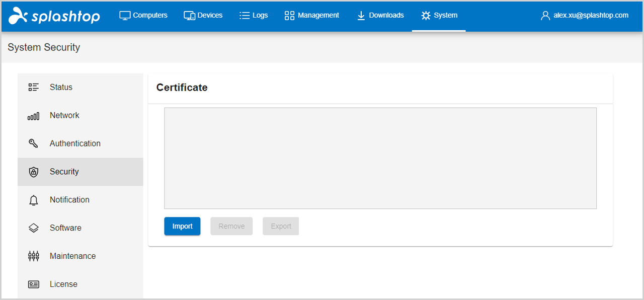Go to Software section in sidebar
The image size is (644, 300).
click(x=80, y=229)
